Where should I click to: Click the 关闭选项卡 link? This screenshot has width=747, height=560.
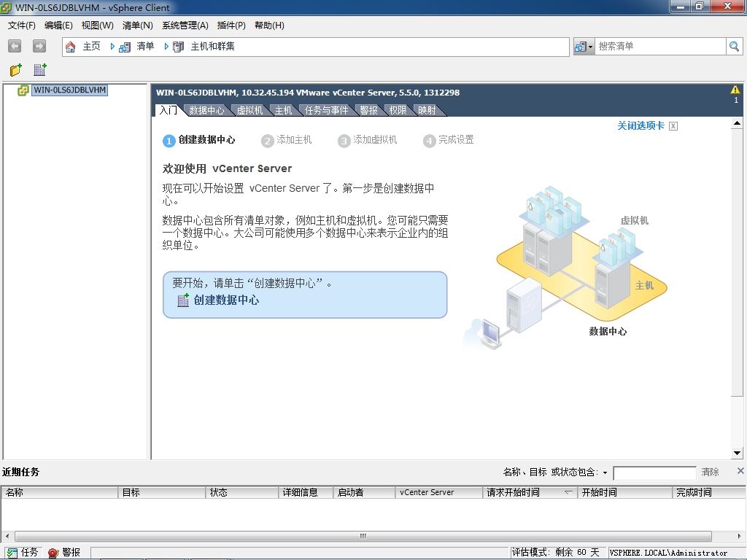pos(640,125)
